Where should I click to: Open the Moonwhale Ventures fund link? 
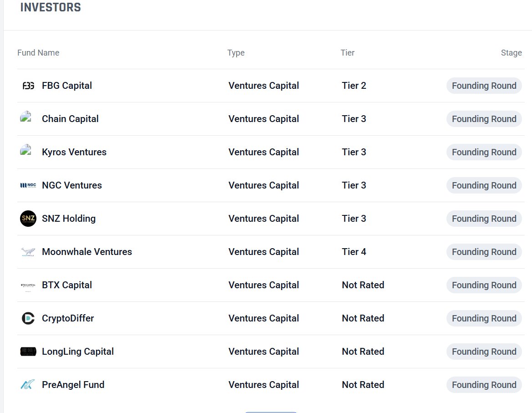[x=87, y=252]
